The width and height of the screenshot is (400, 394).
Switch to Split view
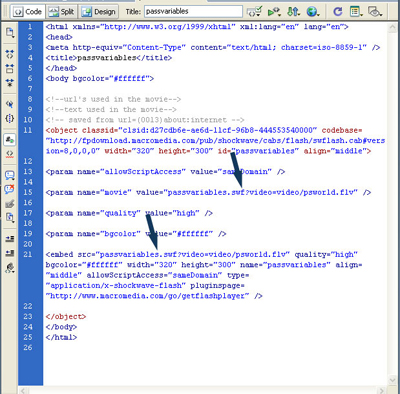(61, 12)
